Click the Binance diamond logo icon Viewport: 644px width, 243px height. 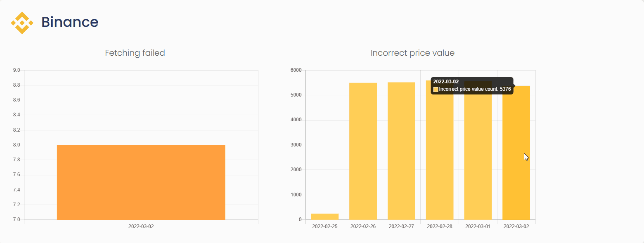(22, 23)
